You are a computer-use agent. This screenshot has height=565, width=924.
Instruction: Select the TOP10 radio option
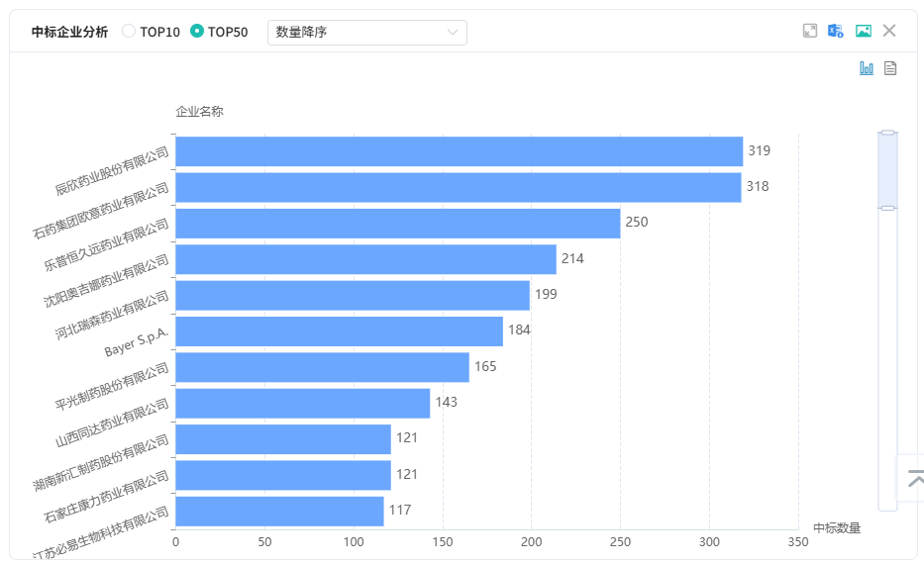tap(129, 32)
